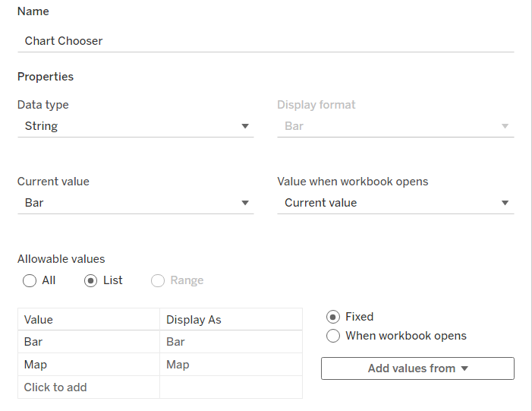
Task: Choose the When workbook opens radio option
Action: click(x=332, y=336)
